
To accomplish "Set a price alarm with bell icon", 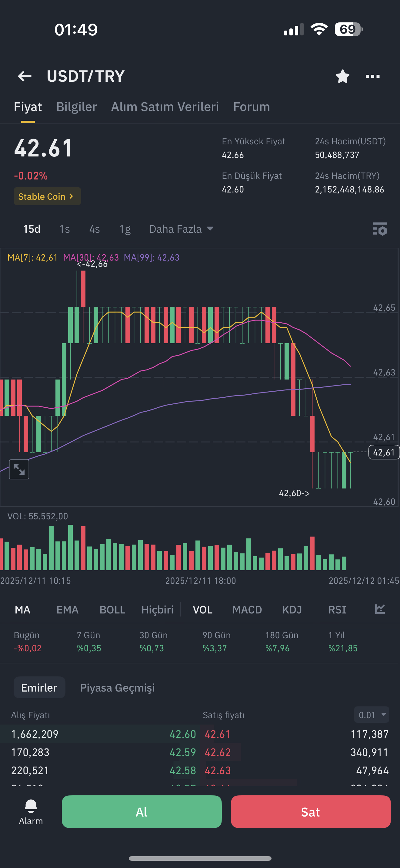I will click(x=31, y=812).
